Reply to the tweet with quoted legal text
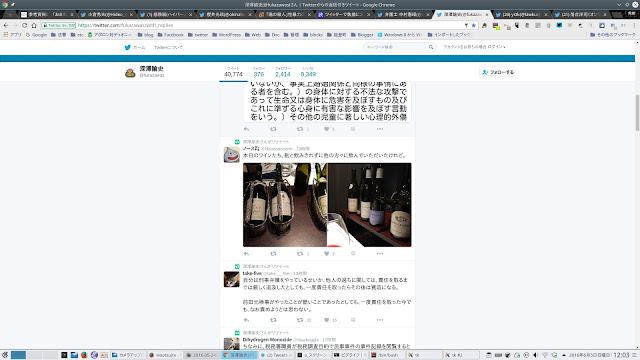This screenshot has height=360, width=640. (246, 129)
